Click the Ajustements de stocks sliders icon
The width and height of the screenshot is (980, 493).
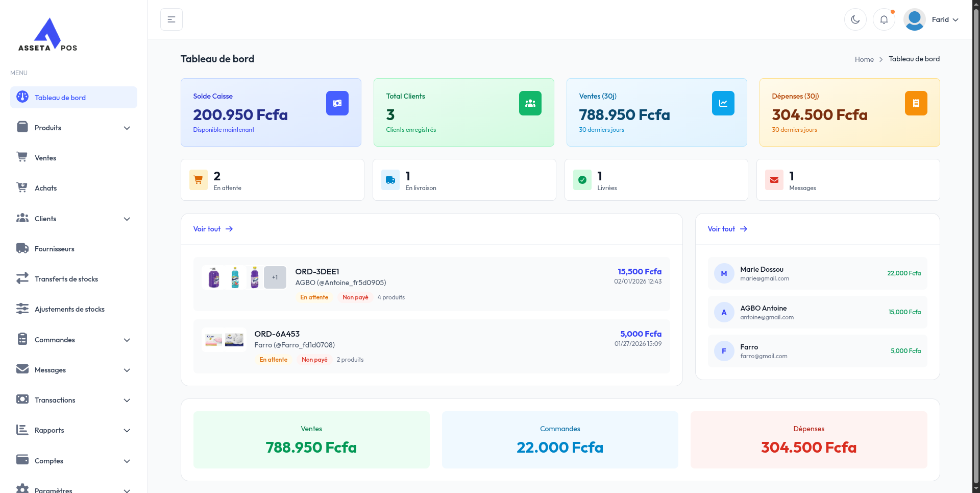click(x=22, y=309)
